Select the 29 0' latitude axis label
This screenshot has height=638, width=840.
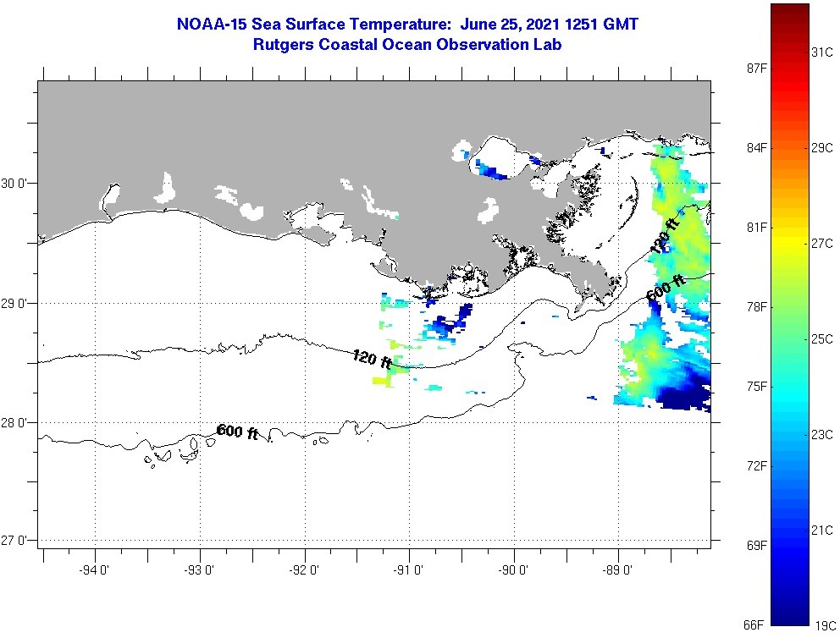click(14, 304)
